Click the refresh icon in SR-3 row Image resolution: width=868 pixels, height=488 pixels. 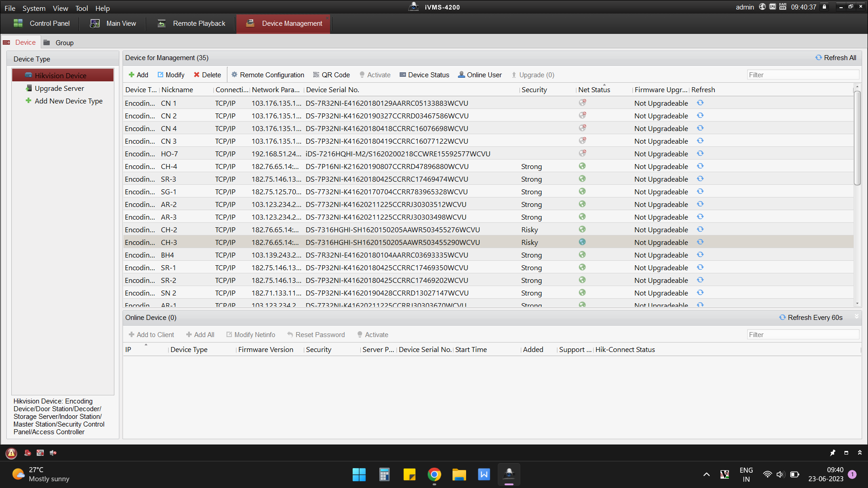coord(700,179)
